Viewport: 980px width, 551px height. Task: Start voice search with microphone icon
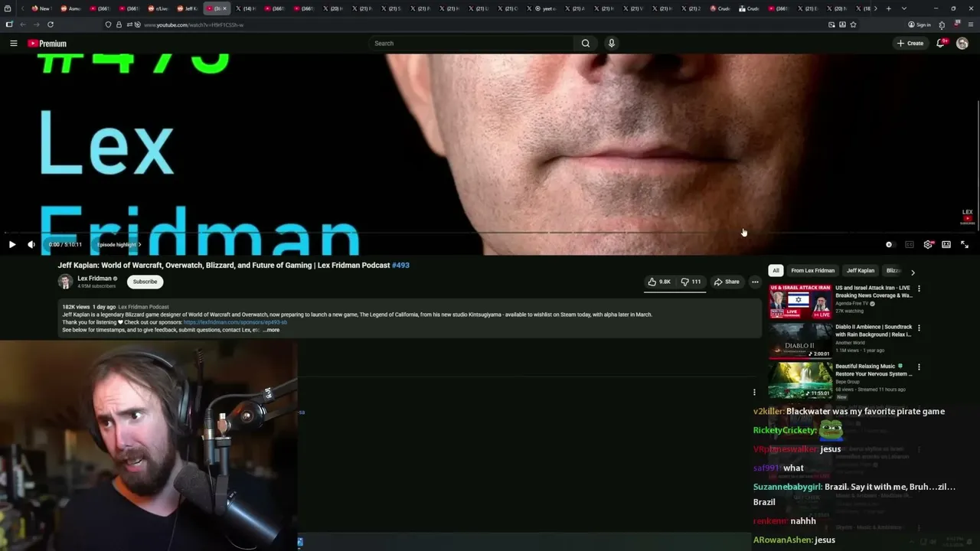pos(611,44)
